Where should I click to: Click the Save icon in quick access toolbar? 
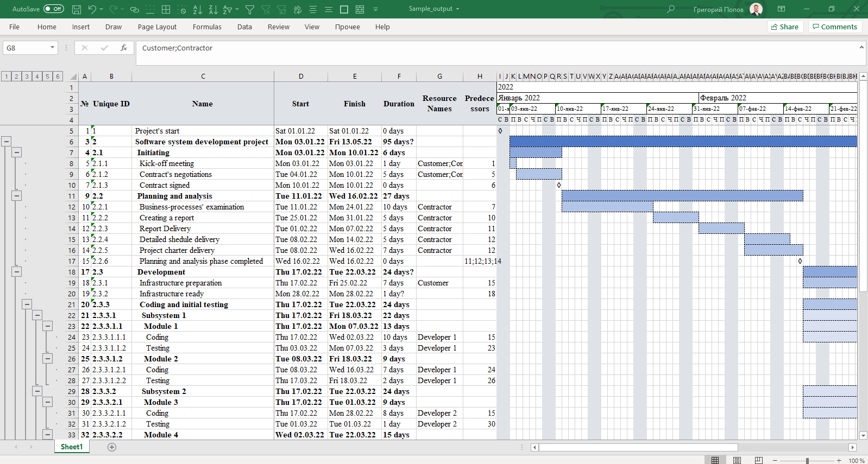(x=77, y=9)
